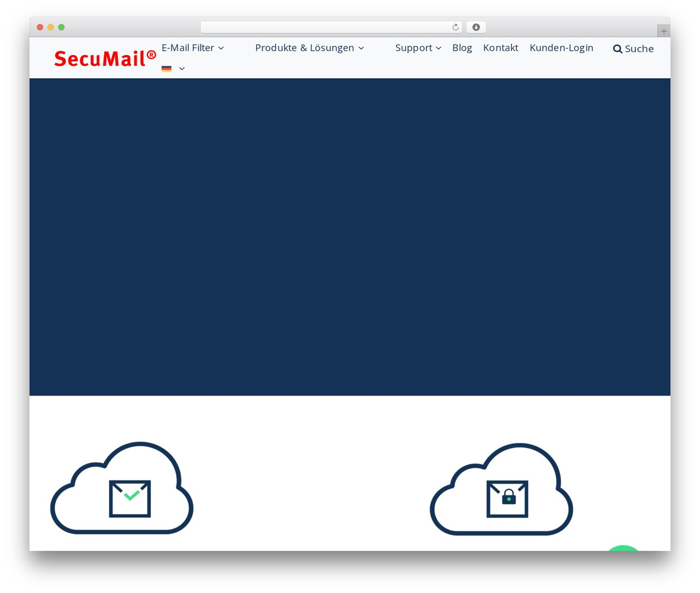Click the magnifying glass search icon
This screenshot has width=700, height=593.
tap(617, 49)
